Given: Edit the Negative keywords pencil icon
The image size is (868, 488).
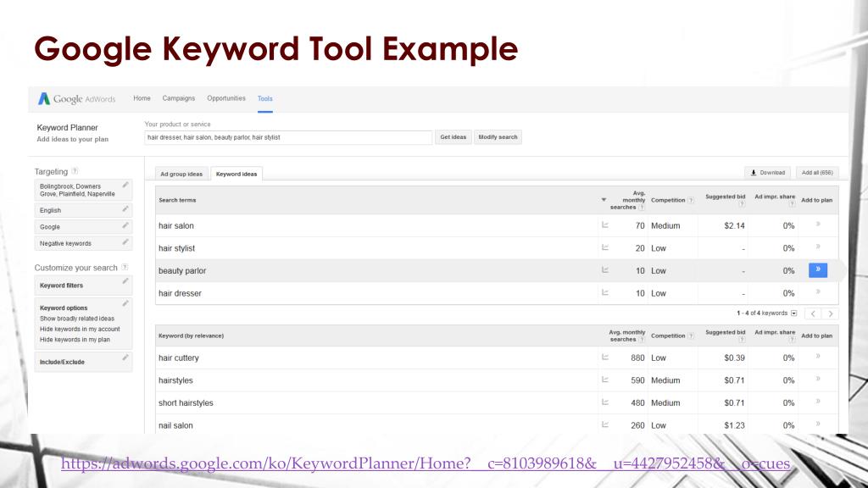Looking at the screenshot, I should (x=125, y=242).
